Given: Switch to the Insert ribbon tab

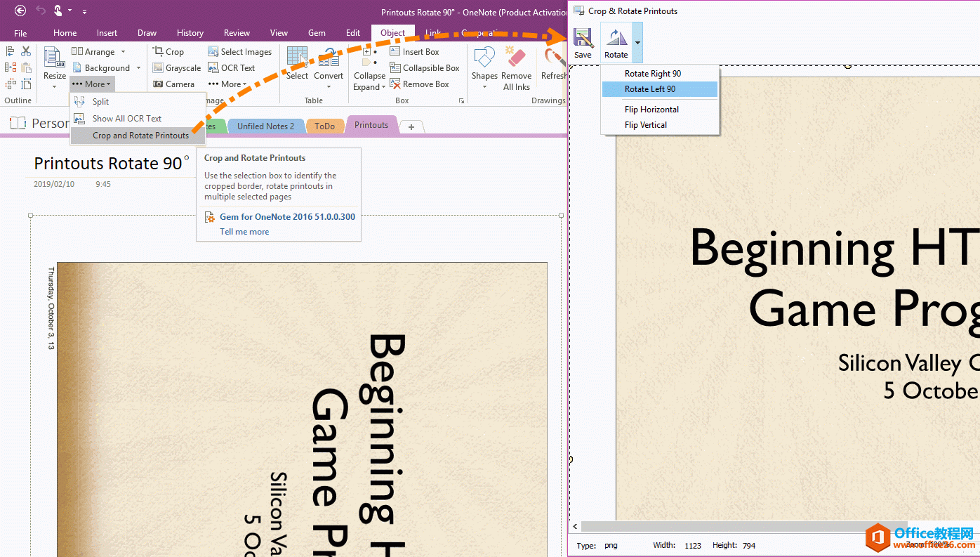Looking at the screenshot, I should coord(107,33).
